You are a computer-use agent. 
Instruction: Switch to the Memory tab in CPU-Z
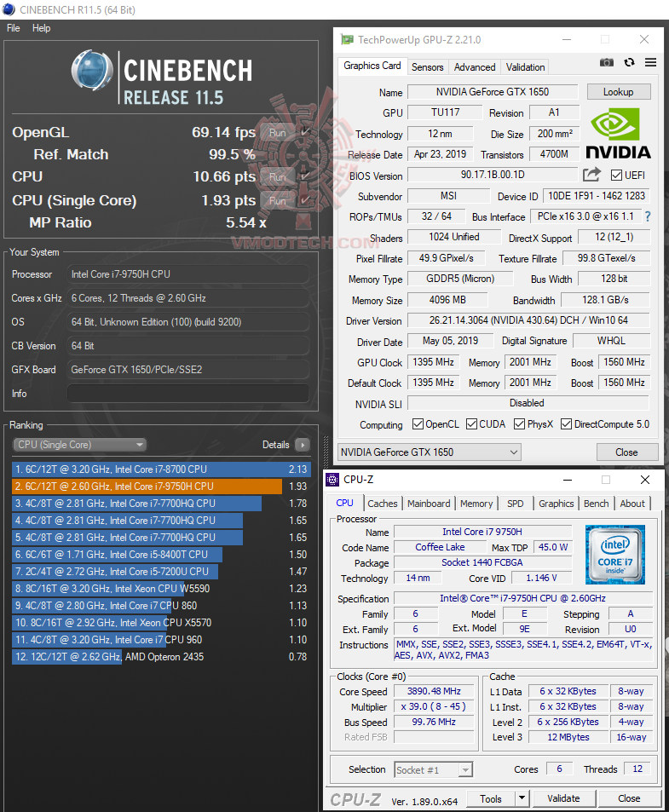coord(476,504)
